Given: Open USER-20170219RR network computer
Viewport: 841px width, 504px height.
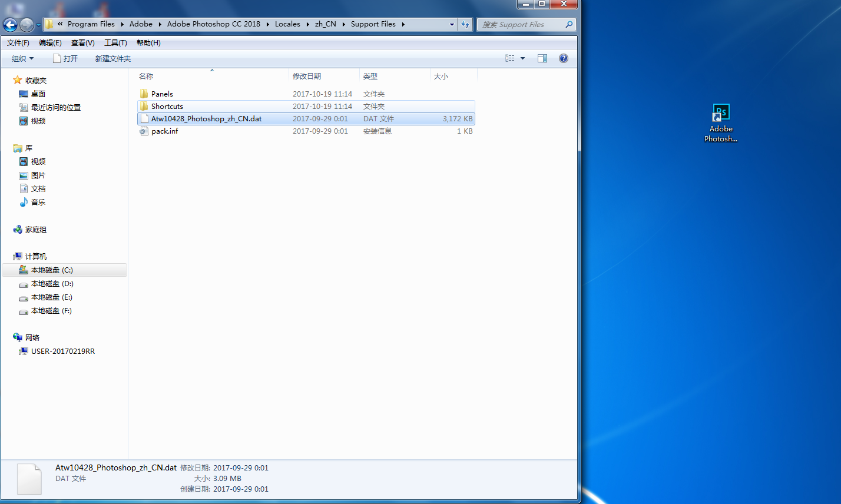Looking at the screenshot, I should click(x=62, y=351).
